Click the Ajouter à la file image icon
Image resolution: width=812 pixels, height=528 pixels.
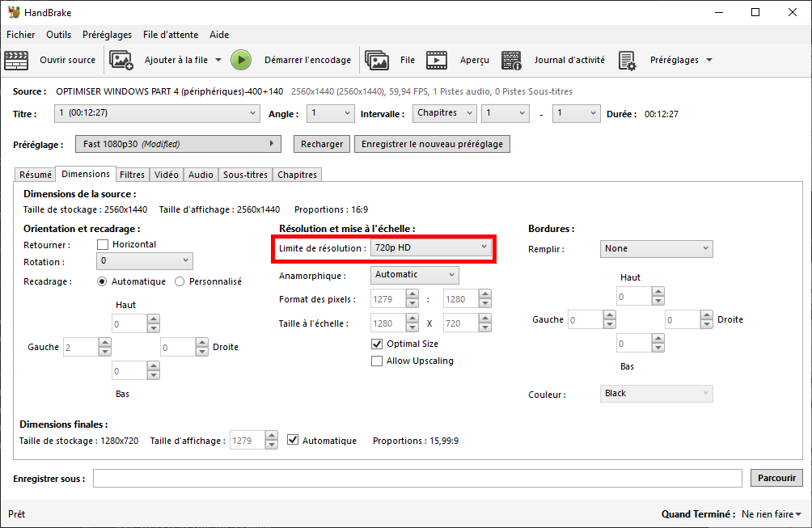click(121, 60)
